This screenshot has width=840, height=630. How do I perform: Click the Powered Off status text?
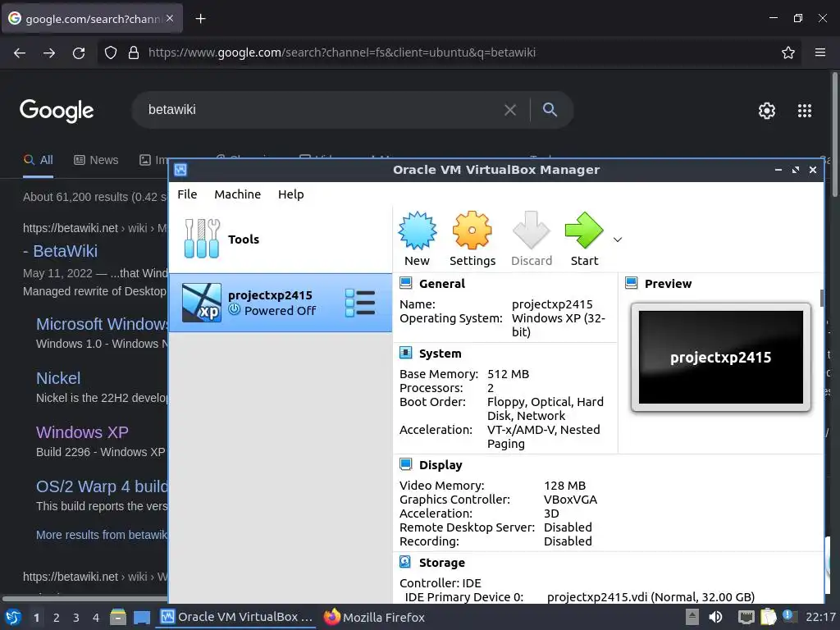point(280,311)
